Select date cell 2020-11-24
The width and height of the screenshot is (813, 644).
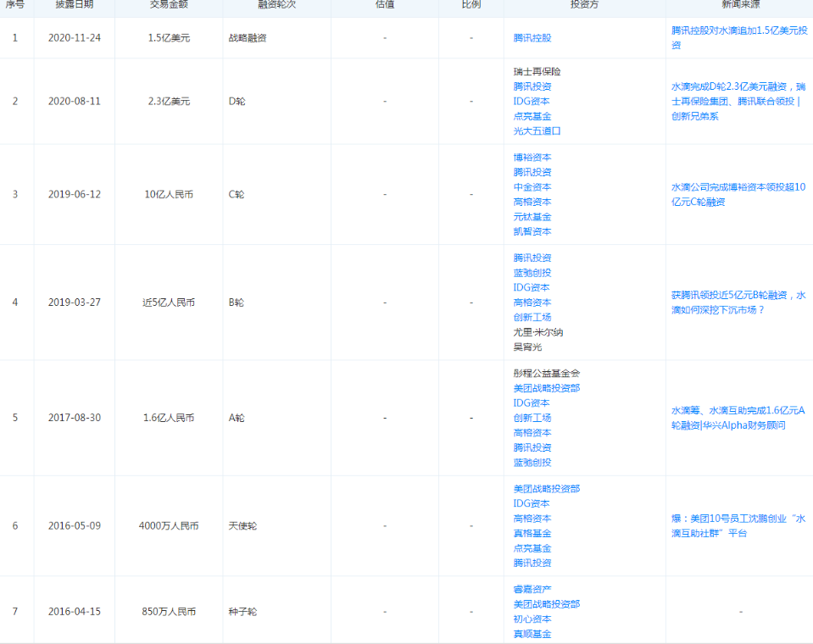coord(74,38)
